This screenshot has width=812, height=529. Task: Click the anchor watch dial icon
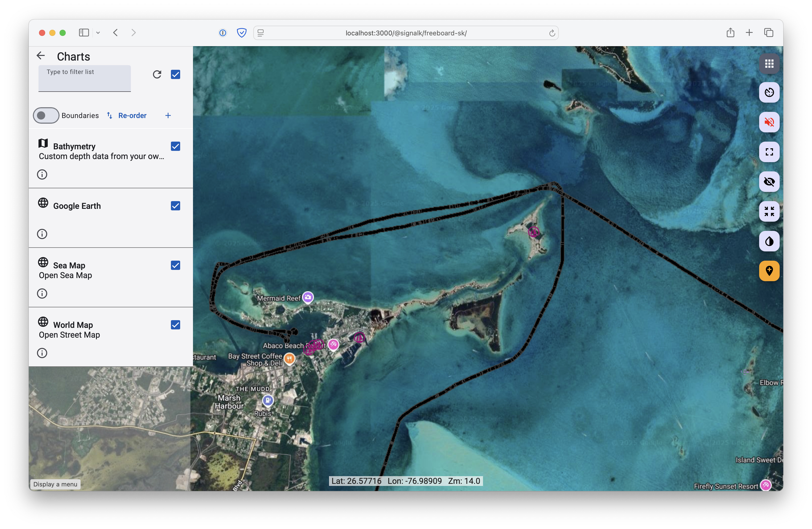tap(769, 92)
